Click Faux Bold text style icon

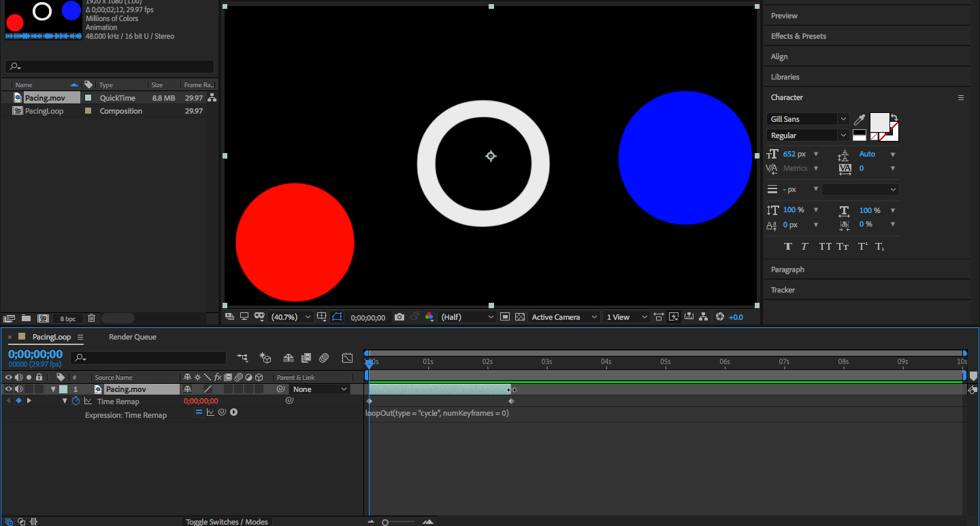(788, 246)
